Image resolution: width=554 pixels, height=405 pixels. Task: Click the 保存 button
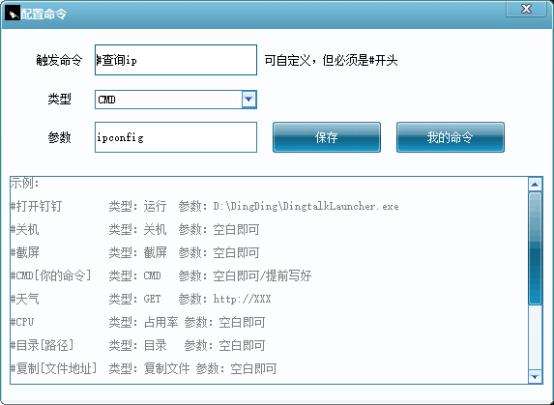326,137
